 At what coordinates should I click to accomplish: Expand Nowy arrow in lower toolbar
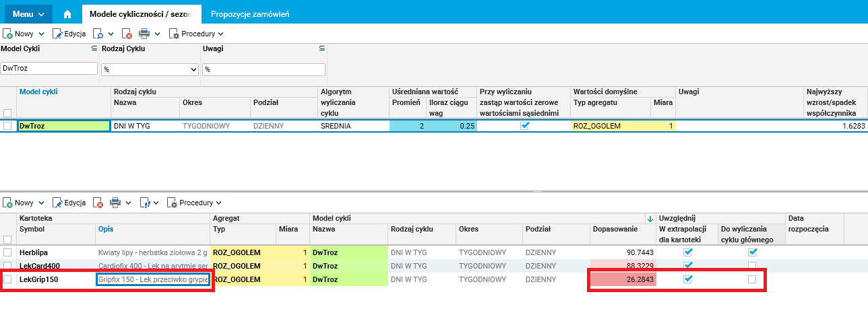tap(41, 203)
